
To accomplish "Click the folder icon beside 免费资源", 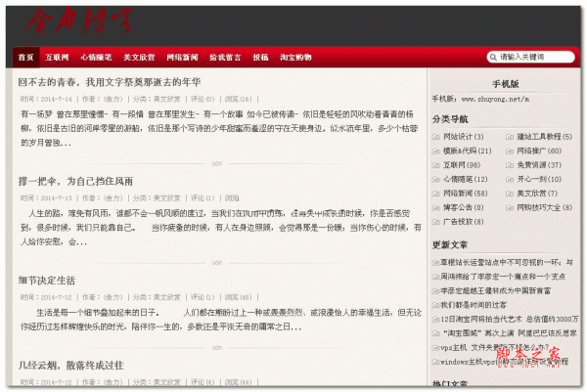I will point(510,165).
